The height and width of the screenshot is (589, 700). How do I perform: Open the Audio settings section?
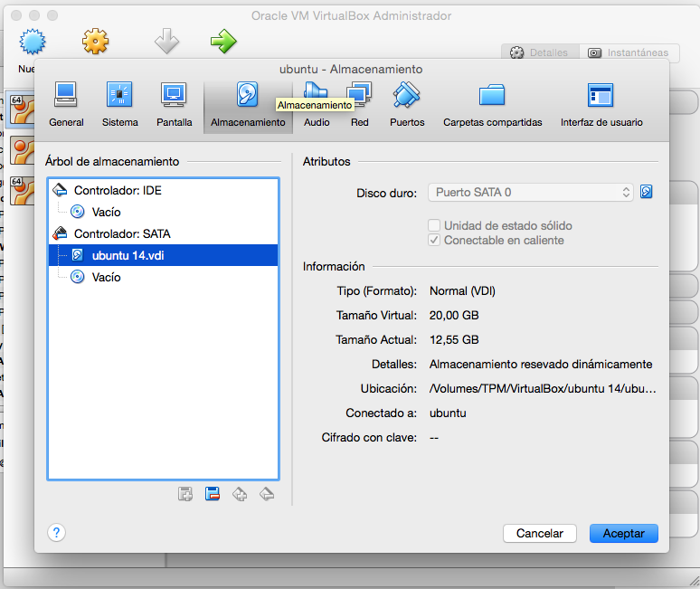(x=317, y=105)
